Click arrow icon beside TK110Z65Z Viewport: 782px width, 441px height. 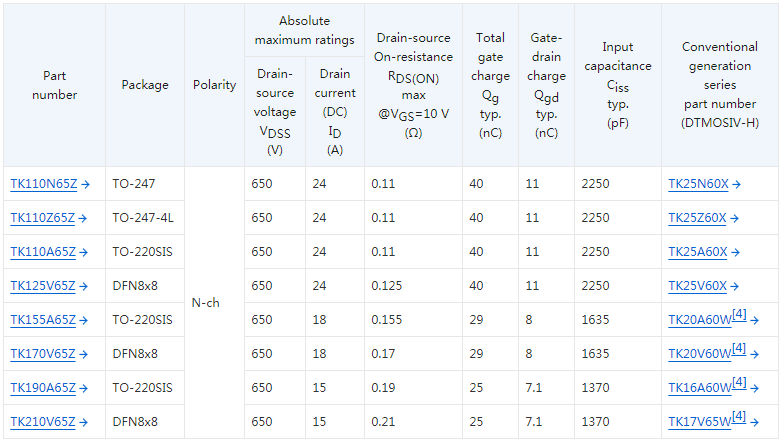coord(85,219)
